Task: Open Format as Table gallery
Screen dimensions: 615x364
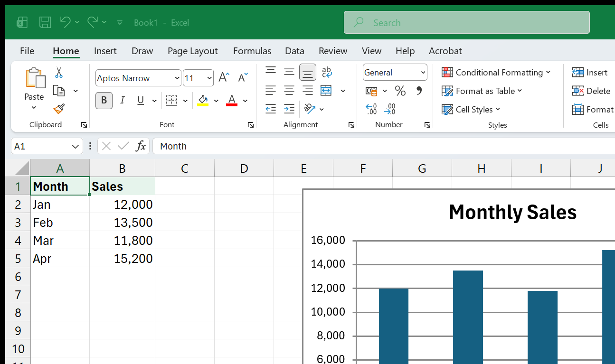Action: (x=482, y=91)
